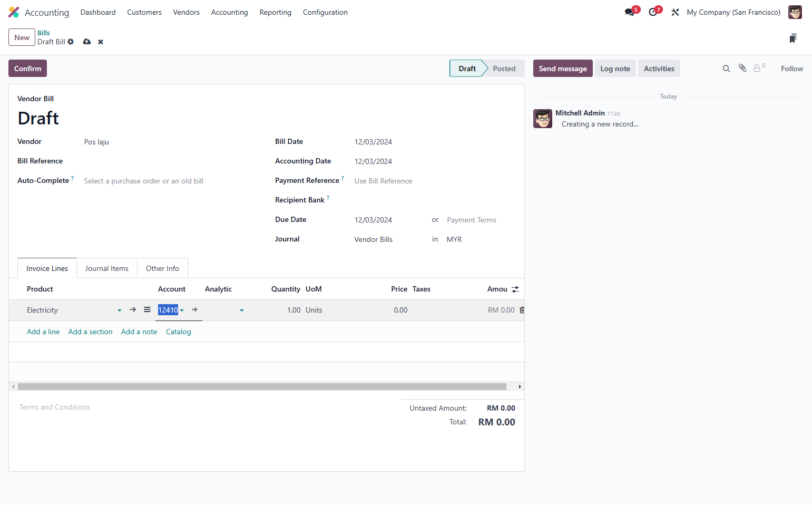Open the Reporting menu
The width and height of the screenshot is (812, 505).
click(x=275, y=12)
